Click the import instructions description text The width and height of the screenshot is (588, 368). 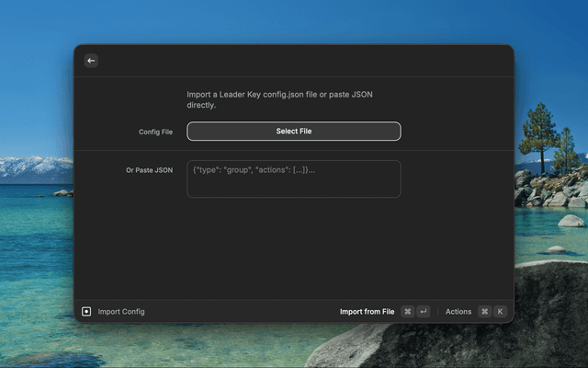[x=279, y=99]
